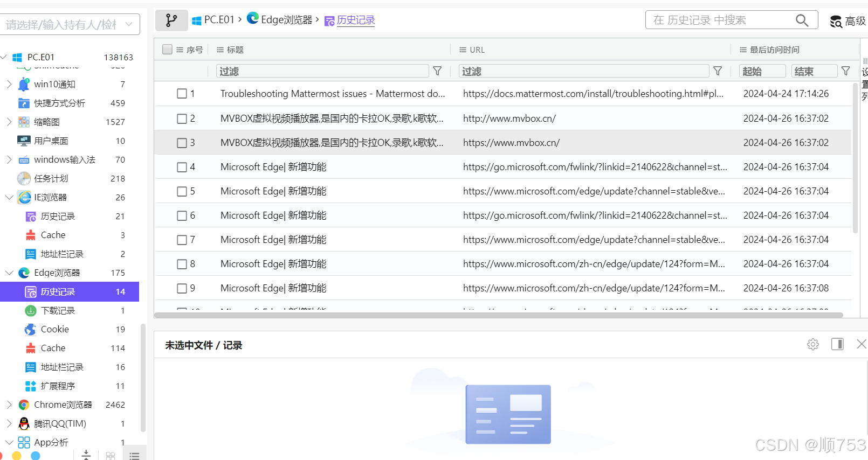Click the IE浏览器 icon
This screenshot has height=460, width=868.
pos(24,197)
